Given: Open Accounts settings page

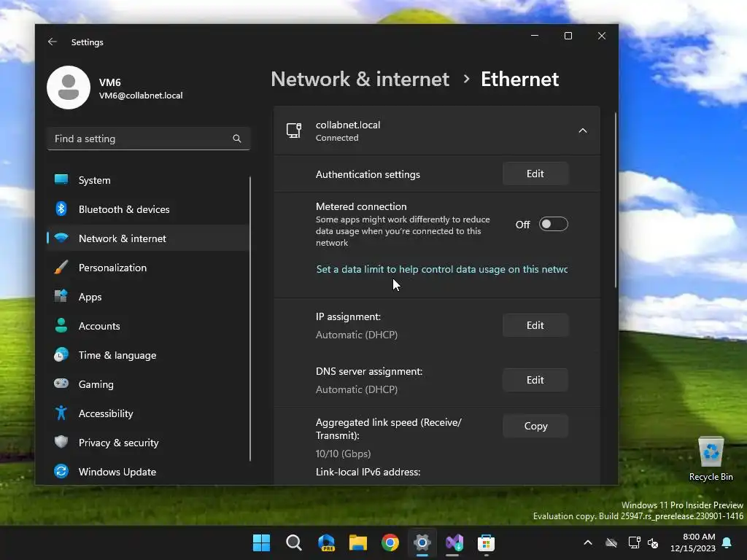Looking at the screenshot, I should pos(148,326).
